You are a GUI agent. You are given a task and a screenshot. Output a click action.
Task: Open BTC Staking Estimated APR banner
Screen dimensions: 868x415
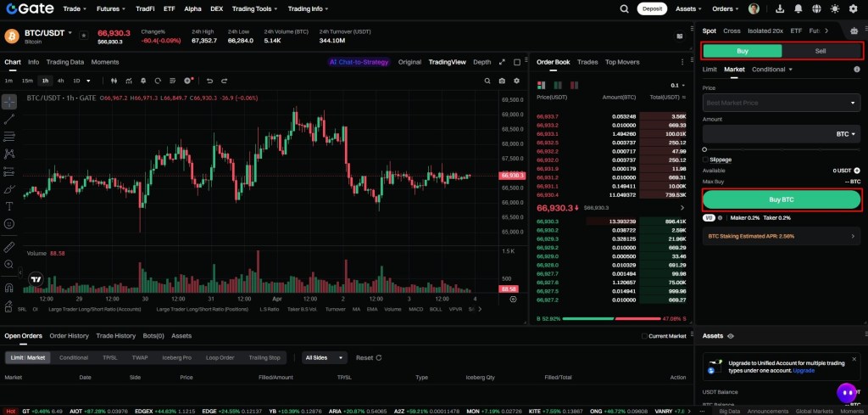[x=781, y=236]
